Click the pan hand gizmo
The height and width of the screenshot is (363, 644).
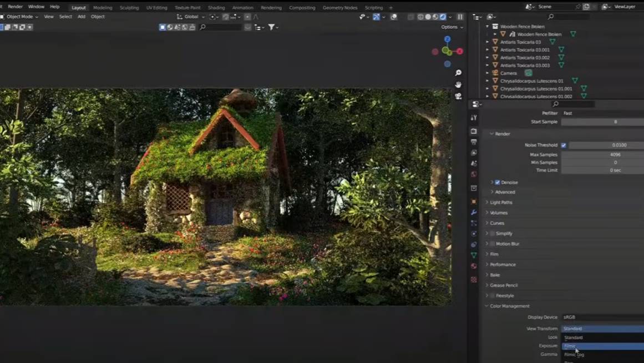(458, 84)
